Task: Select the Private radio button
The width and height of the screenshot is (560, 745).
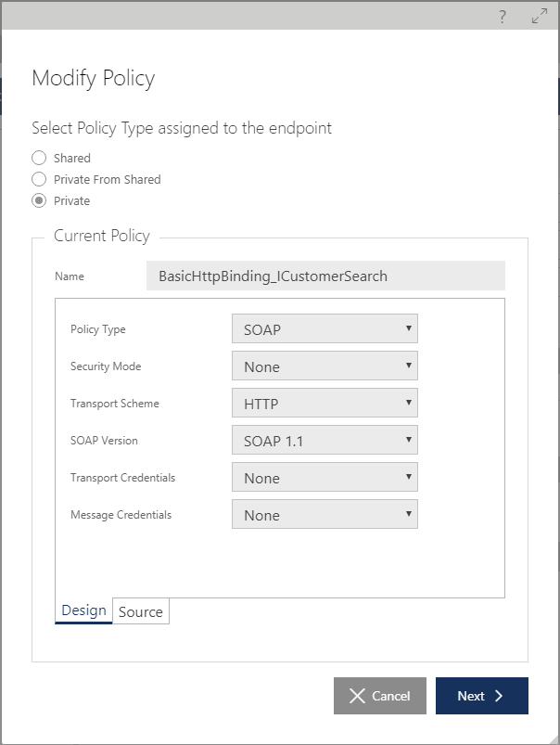Action: (x=39, y=200)
